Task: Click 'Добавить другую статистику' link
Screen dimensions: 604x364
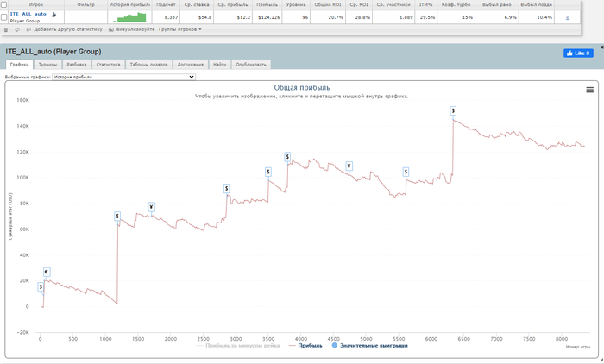Action: 65,29
